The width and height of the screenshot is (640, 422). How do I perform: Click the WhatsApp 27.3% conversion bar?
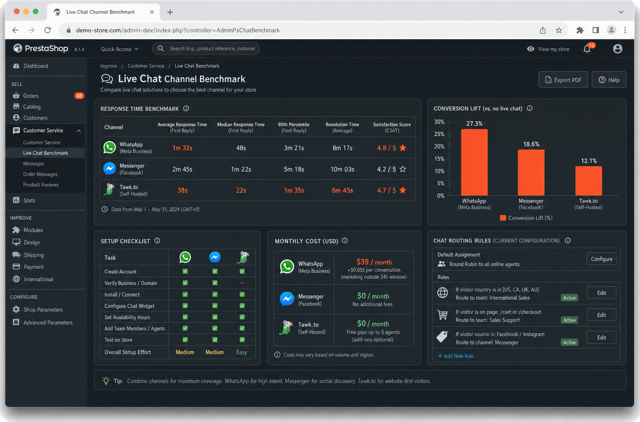tap(474, 162)
